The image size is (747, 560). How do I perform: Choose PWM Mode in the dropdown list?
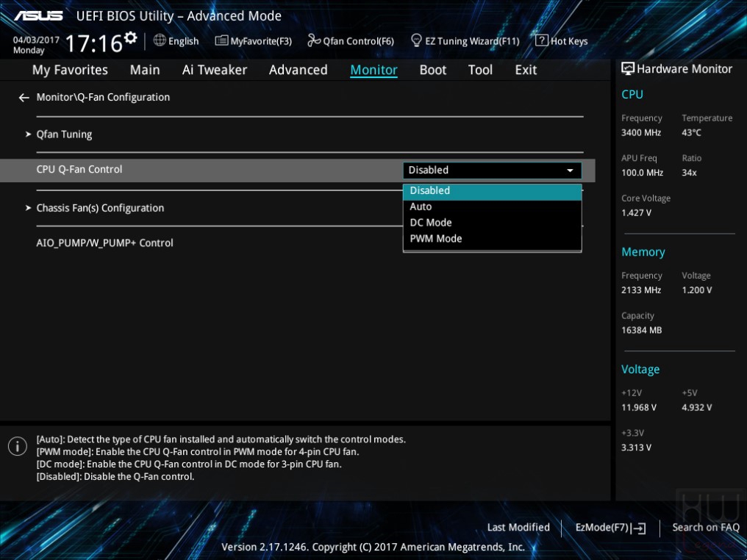(492, 239)
